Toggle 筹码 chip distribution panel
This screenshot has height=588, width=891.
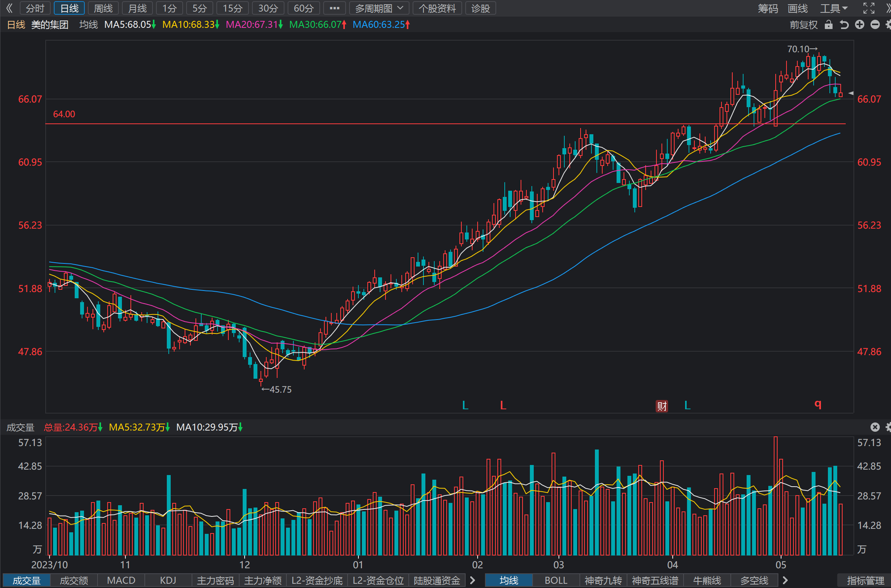[768, 9]
